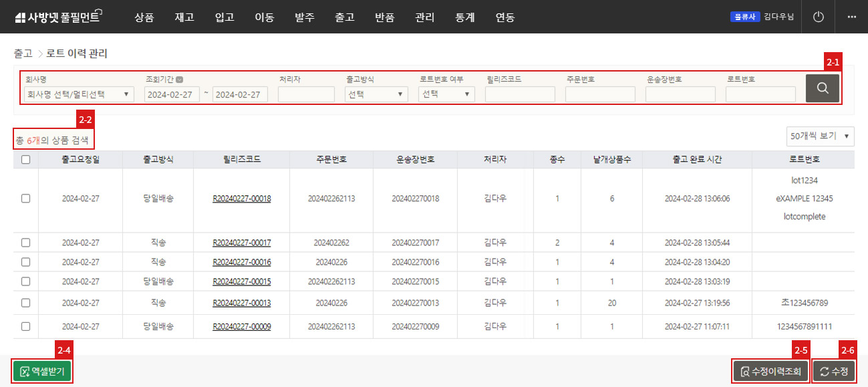Select checkbox for R20240227-00013 row
This screenshot has width=868, height=387.
pos(25,303)
